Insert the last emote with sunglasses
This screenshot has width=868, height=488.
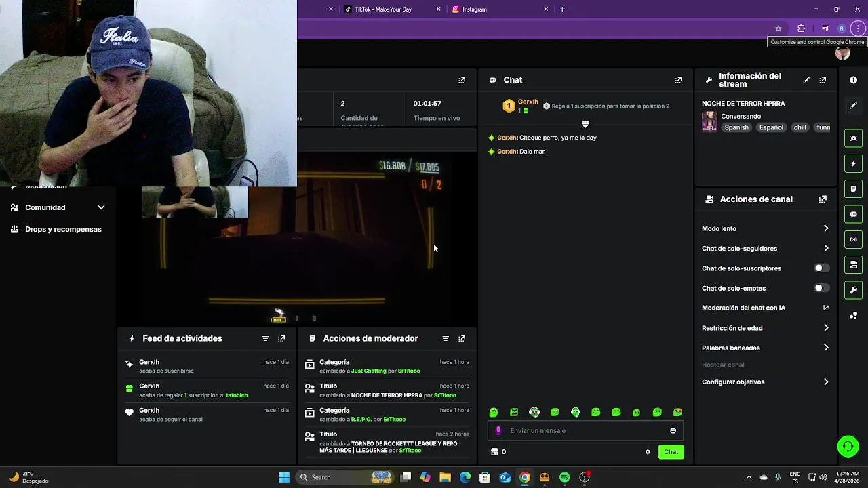coord(677,412)
